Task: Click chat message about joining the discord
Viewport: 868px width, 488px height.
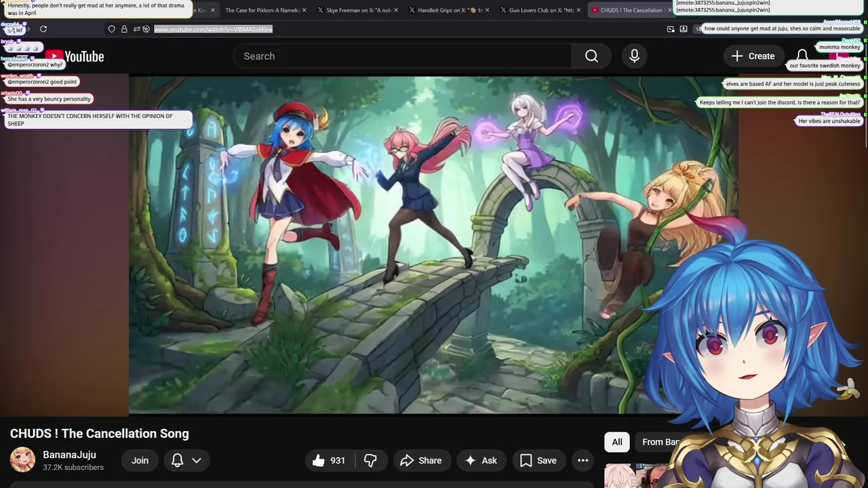Action: click(780, 102)
